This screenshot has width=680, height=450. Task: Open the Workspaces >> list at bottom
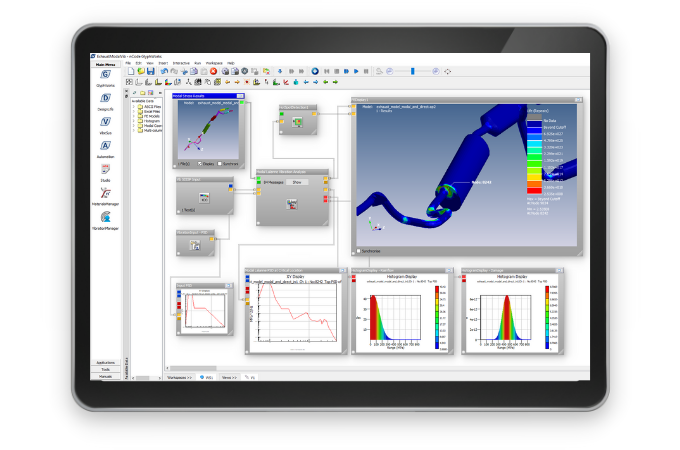pyautogui.click(x=180, y=378)
